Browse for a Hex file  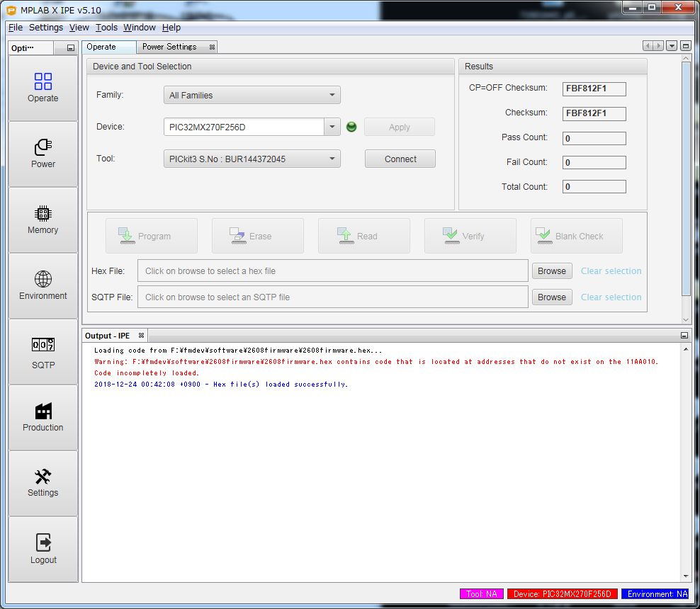click(x=551, y=271)
